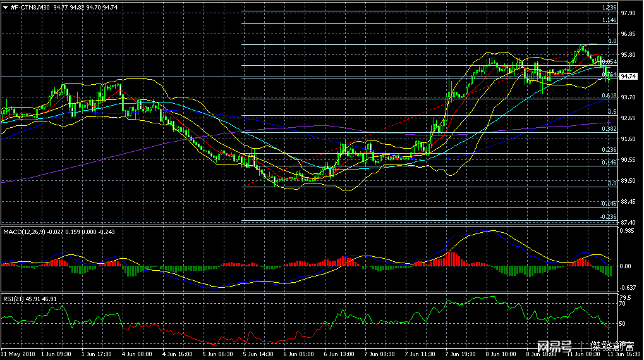
Task: Click the 1 Jun 09:30 time label
Action: click(x=57, y=354)
